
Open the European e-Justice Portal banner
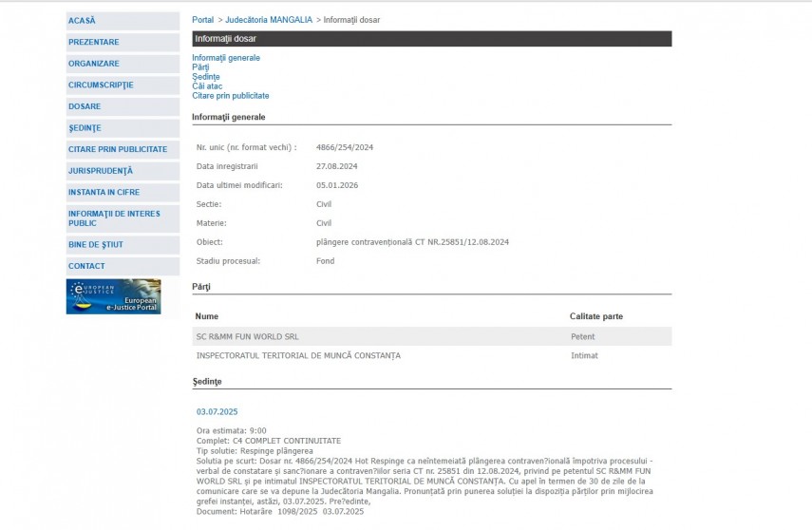coord(113,296)
